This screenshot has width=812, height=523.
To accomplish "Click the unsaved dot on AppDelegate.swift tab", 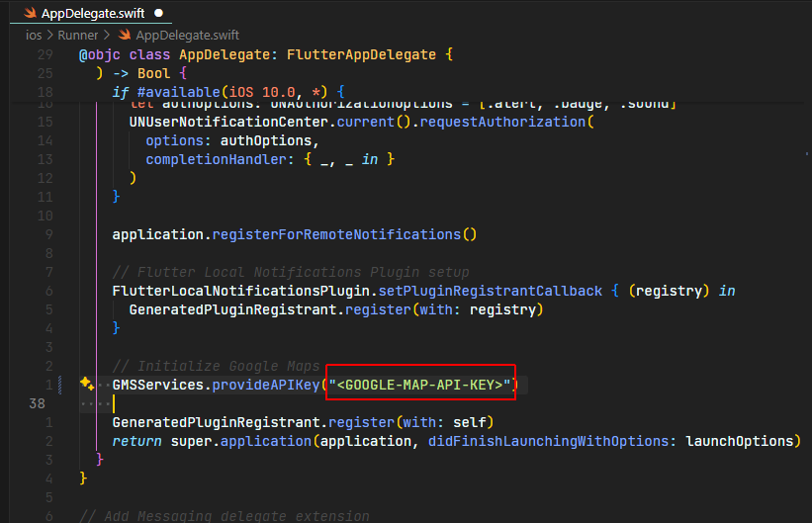I will click(159, 13).
